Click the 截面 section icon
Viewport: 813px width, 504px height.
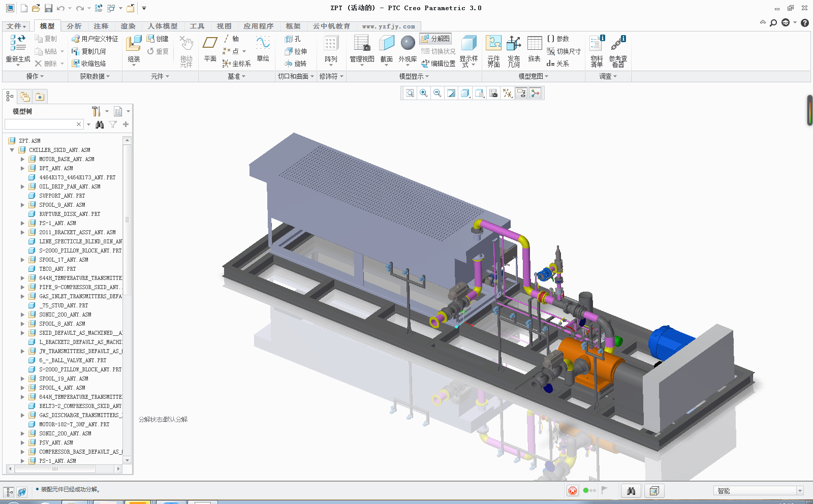pyautogui.click(x=386, y=45)
